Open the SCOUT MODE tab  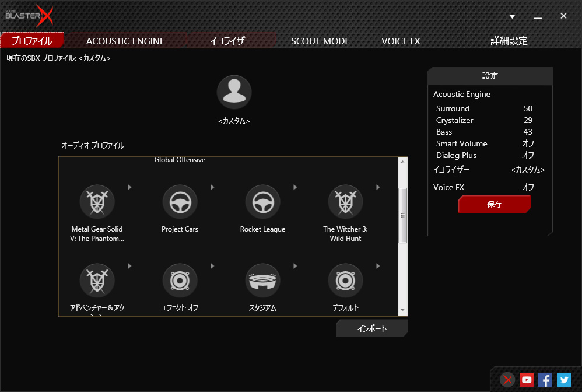pos(320,41)
